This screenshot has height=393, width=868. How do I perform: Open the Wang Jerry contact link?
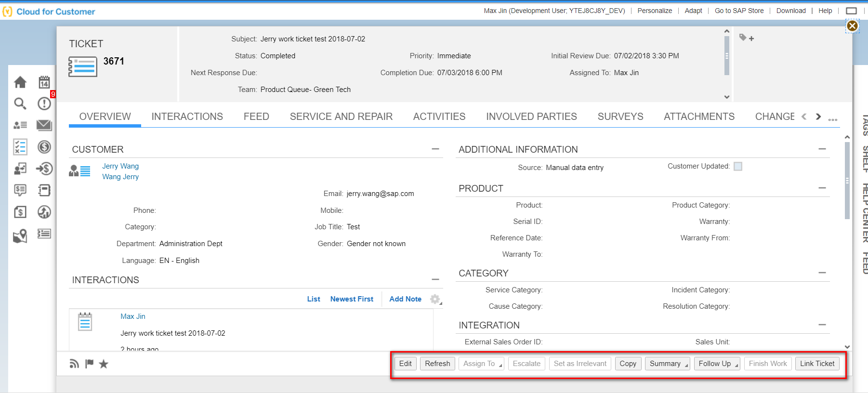[120, 177]
